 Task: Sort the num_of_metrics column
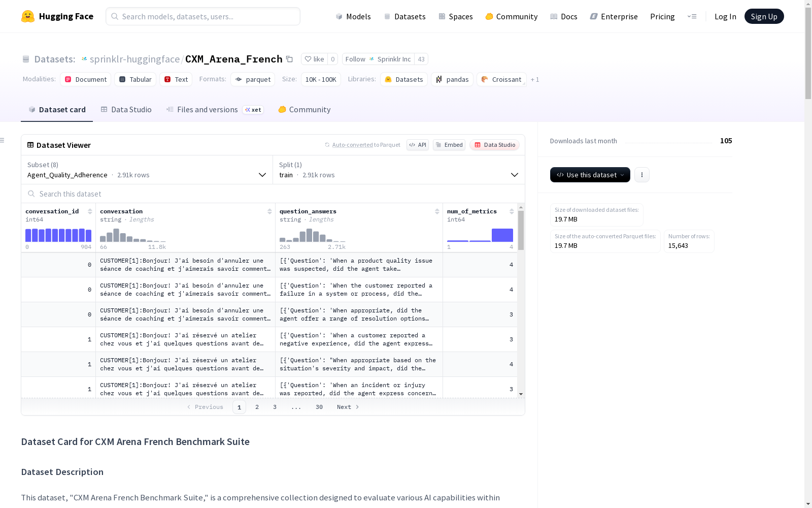click(512, 211)
